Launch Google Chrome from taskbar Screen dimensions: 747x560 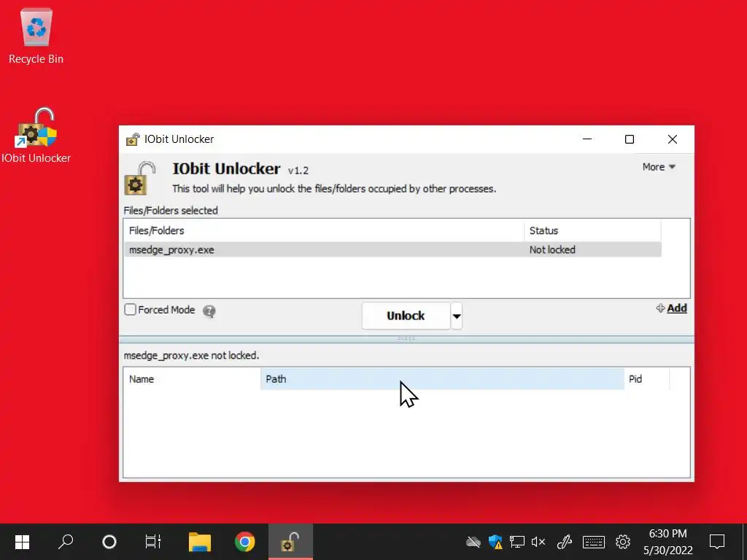coord(245,542)
